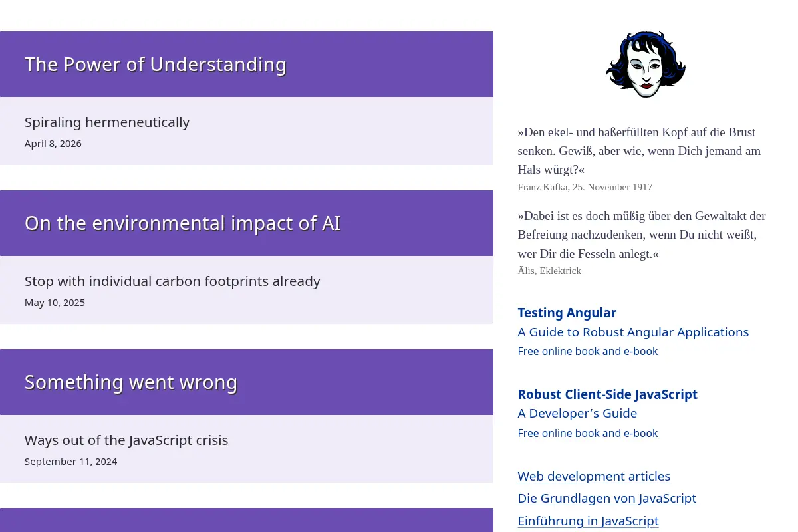Click 'Free online book and e-book' under Robust JavaScript

coord(588,433)
